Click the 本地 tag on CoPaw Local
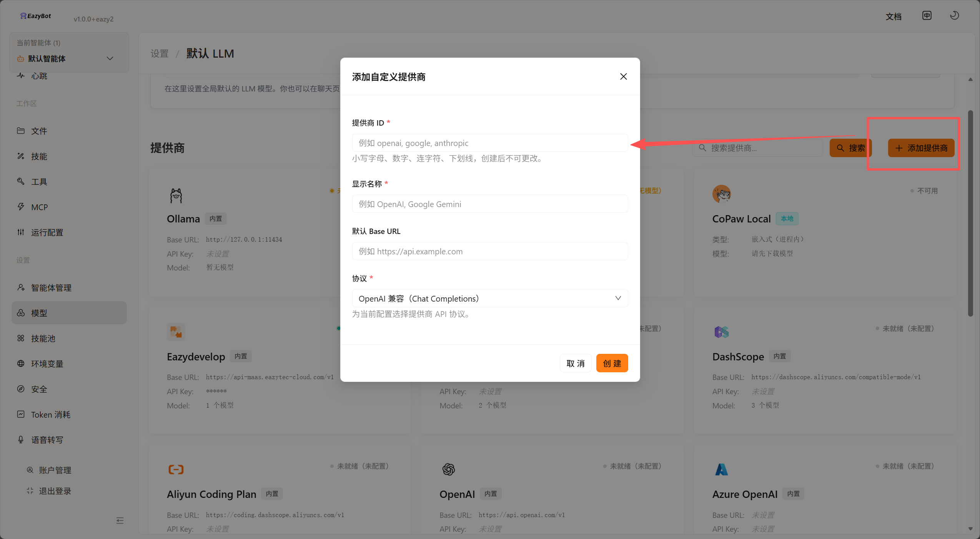This screenshot has height=539, width=980. pyautogui.click(x=787, y=218)
